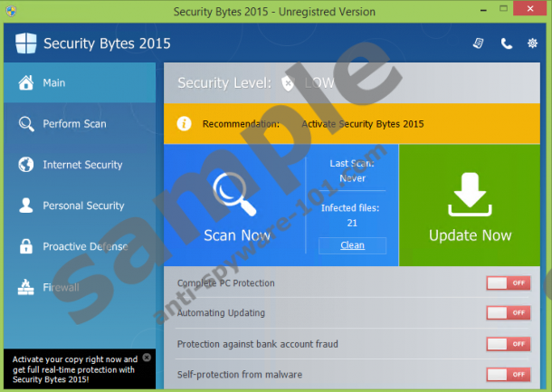Open the phone support icon
This screenshot has width=552, height=392.
pos(506,43)
